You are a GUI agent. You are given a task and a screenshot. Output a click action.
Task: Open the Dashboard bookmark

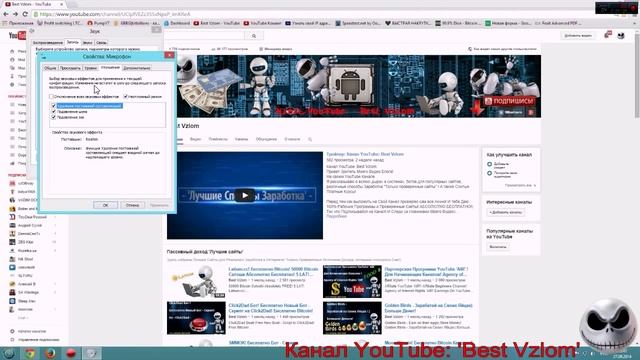coord(177,23)
